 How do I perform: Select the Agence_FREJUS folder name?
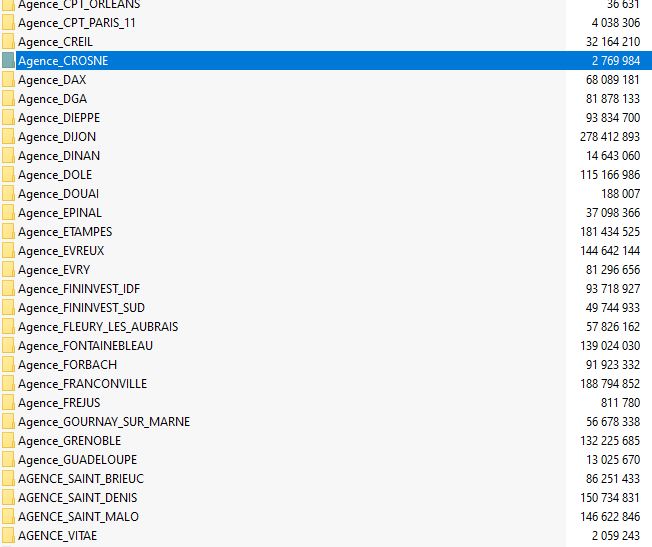coord(59,403)
